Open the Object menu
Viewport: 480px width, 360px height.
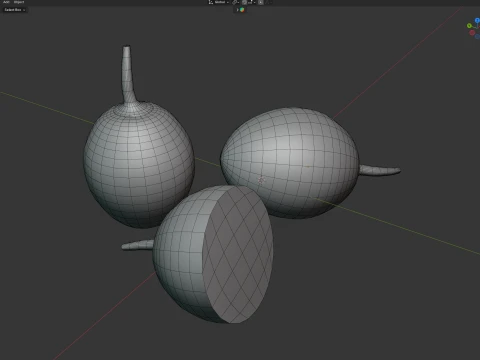click(19, 2)
